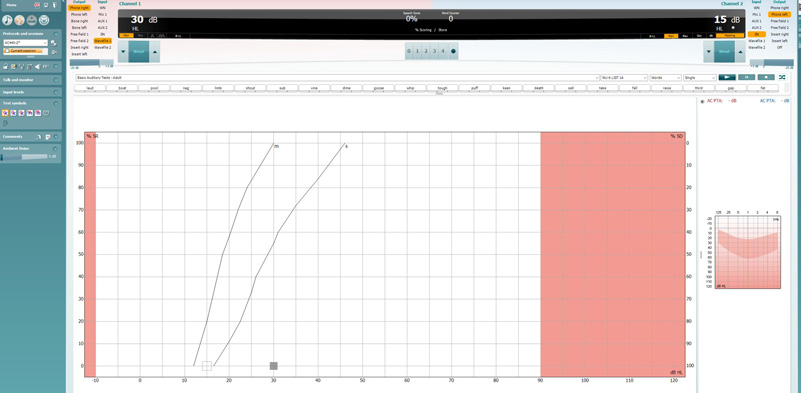Select Wavefile 2 input for Channel 1

[103, 47]
